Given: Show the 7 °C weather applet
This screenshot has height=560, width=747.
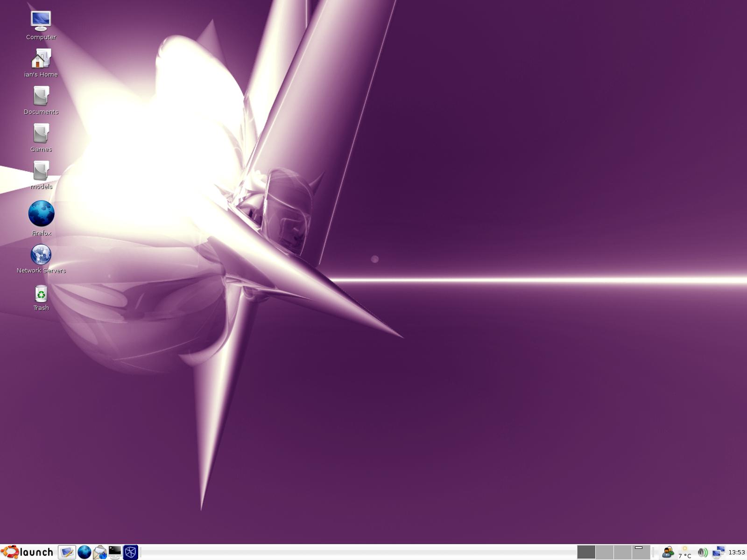Looking at the screenshot, I should pyautogui.click(x=685, y=553).
